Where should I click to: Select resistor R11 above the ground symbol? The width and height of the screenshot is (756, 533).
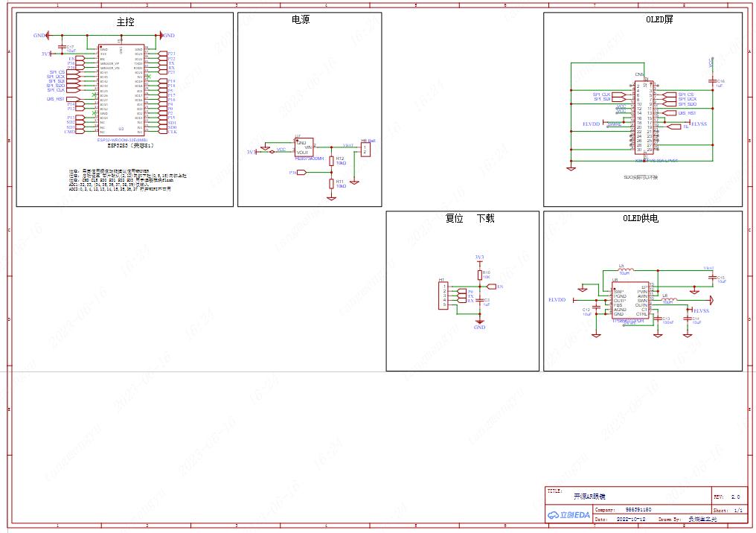(x=331, y=184)
